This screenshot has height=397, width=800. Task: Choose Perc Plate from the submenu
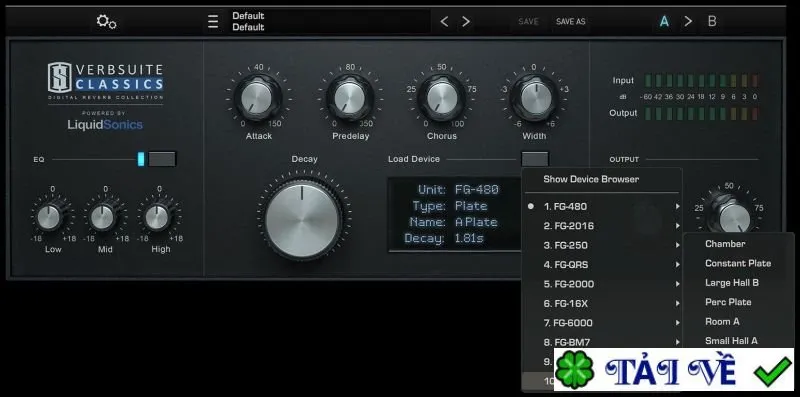pos(728,302)
